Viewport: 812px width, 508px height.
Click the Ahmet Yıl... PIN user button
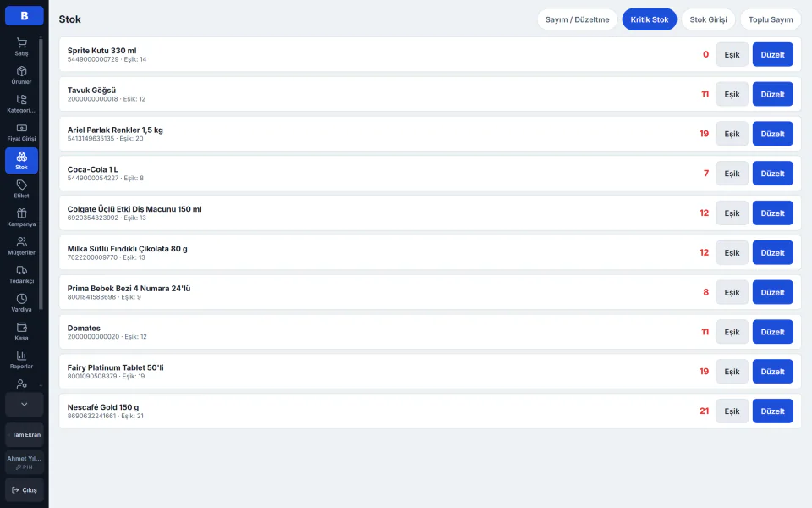coord(25,462)
